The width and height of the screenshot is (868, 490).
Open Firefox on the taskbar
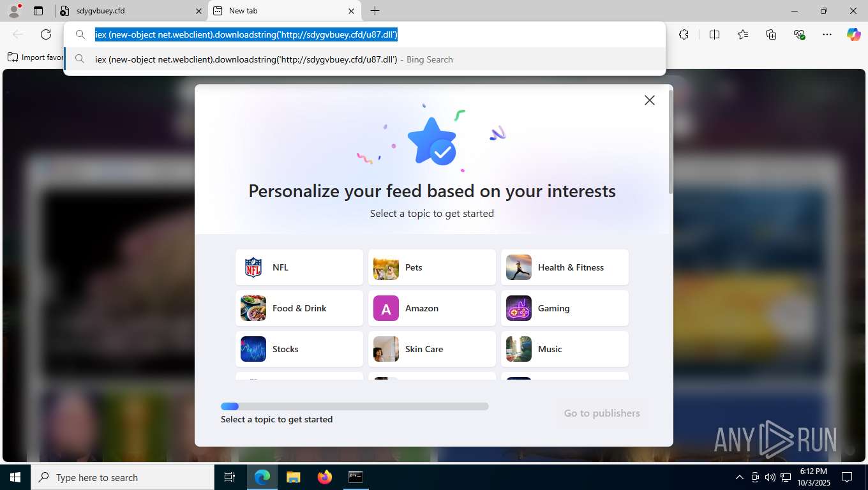(325, 477)
